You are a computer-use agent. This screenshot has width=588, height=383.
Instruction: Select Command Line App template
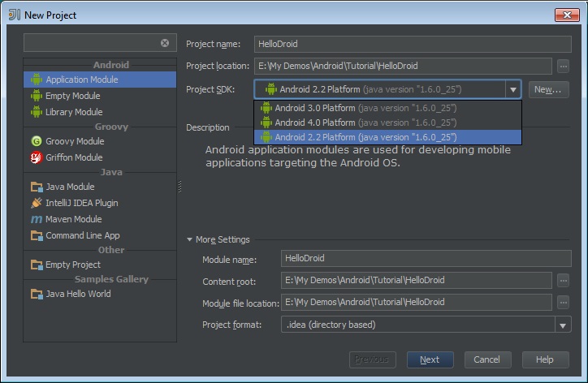click(x=100, y=235)
